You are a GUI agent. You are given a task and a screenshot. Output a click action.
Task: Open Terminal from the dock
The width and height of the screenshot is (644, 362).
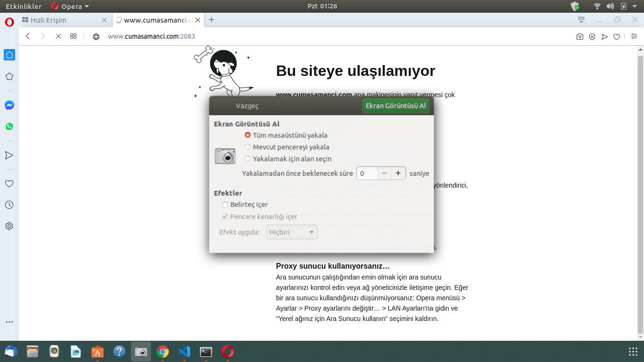click(x=206, y=352)
